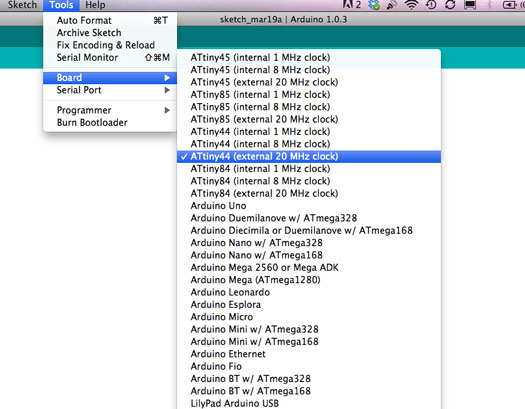Expand the Programmer submenu

pos(110,110)
